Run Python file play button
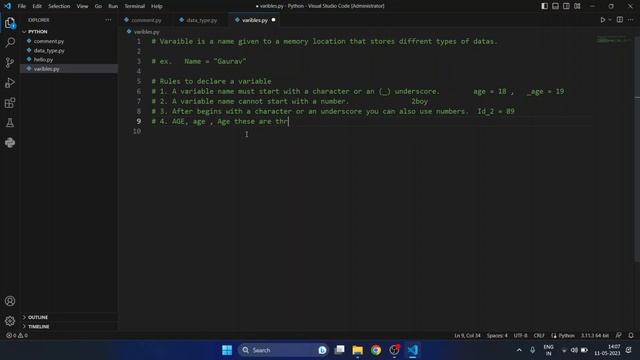The image size is (640, 360). pyautogui.click(x=602, y=20)
